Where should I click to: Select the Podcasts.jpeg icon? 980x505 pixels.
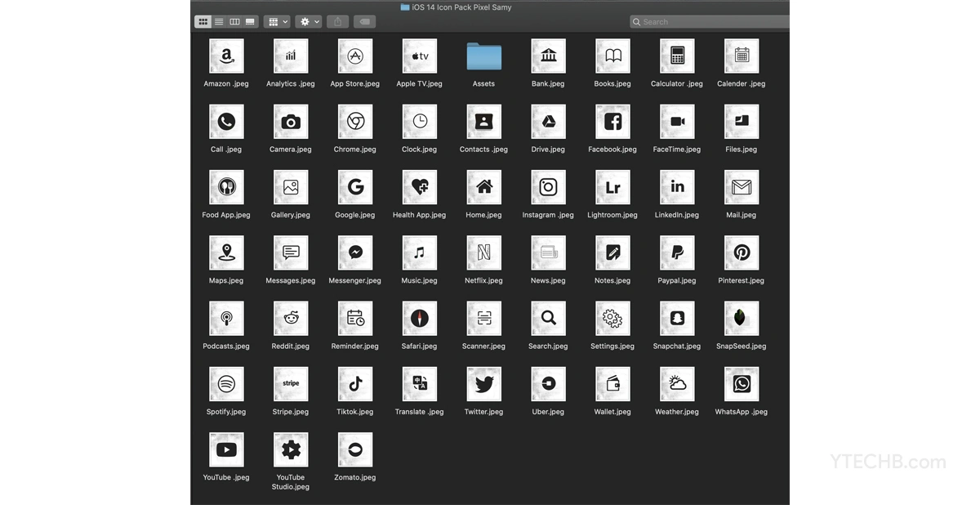click(x=226, y=319)
